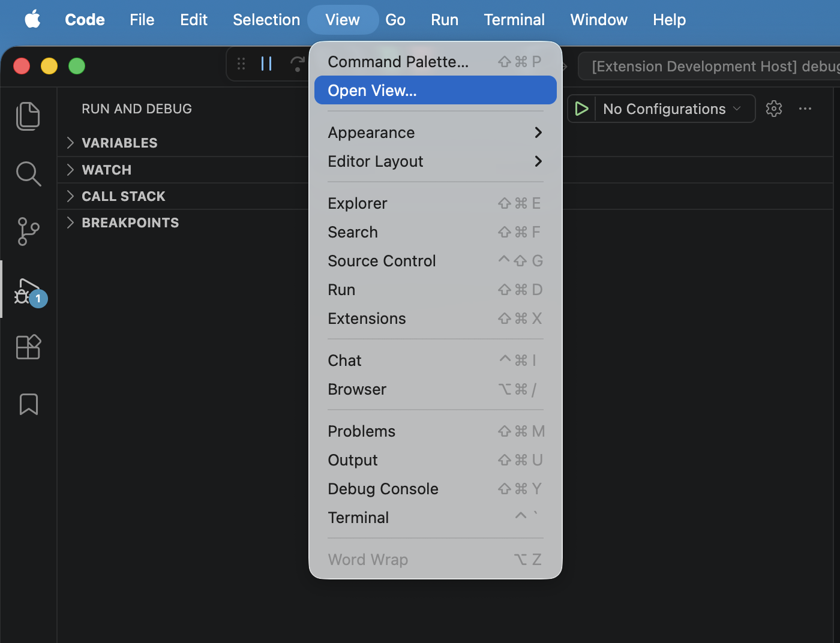
Task: Pause debugging from the debug toolbar
Action: [266, 64]
